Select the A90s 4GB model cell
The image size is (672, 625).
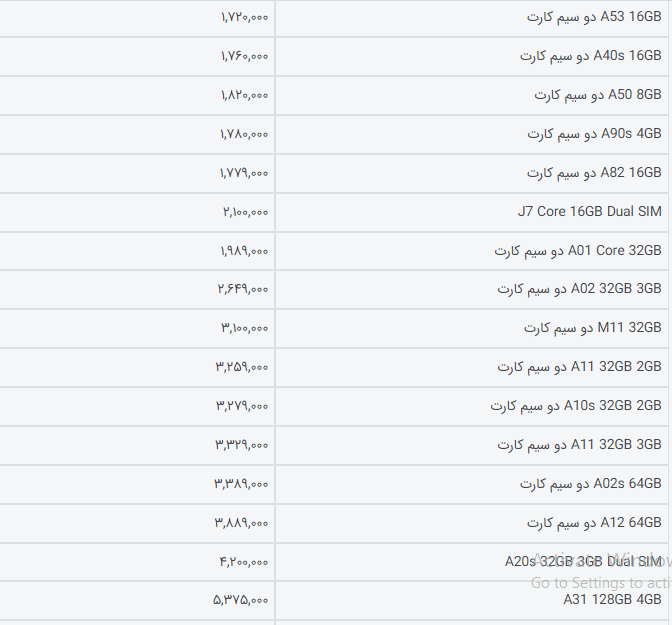[x=594, y=134]
